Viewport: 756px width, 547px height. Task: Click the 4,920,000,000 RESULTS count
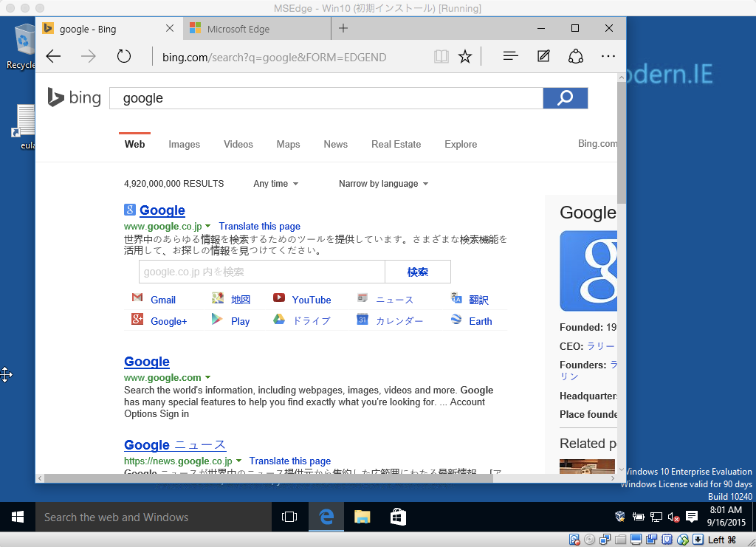(174, 184)
